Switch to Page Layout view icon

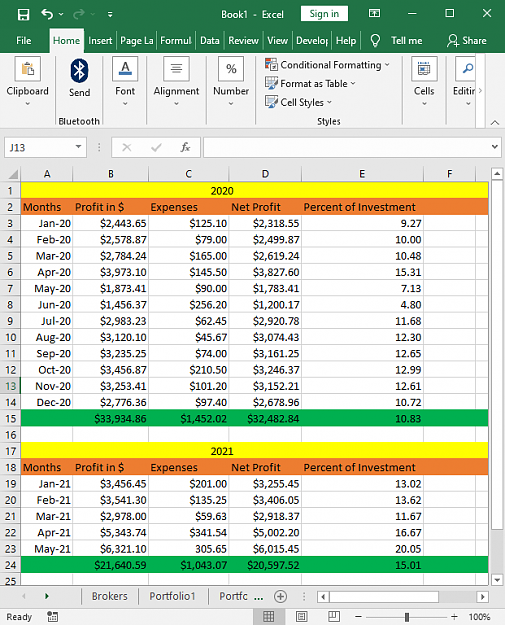click(301, 617)
